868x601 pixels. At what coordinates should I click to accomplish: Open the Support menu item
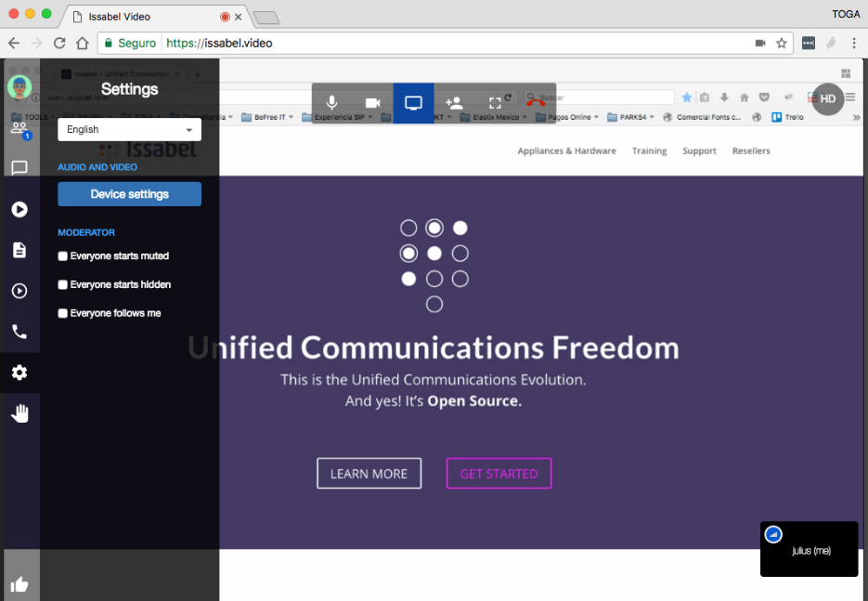tap(699, 150)
